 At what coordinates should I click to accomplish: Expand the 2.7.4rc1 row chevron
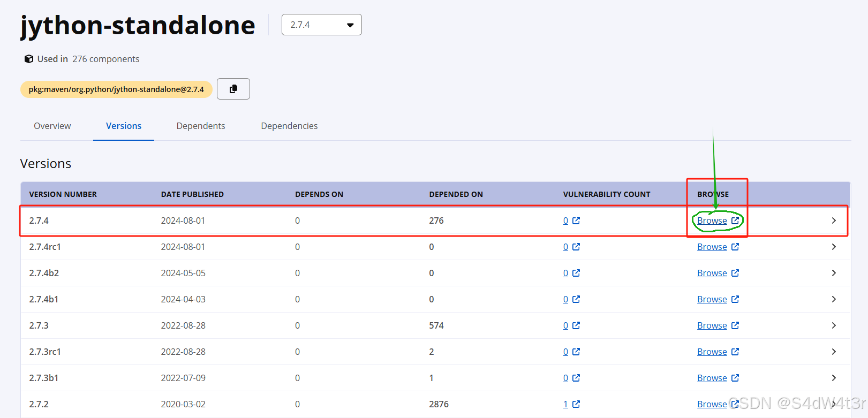pos(834,247)
